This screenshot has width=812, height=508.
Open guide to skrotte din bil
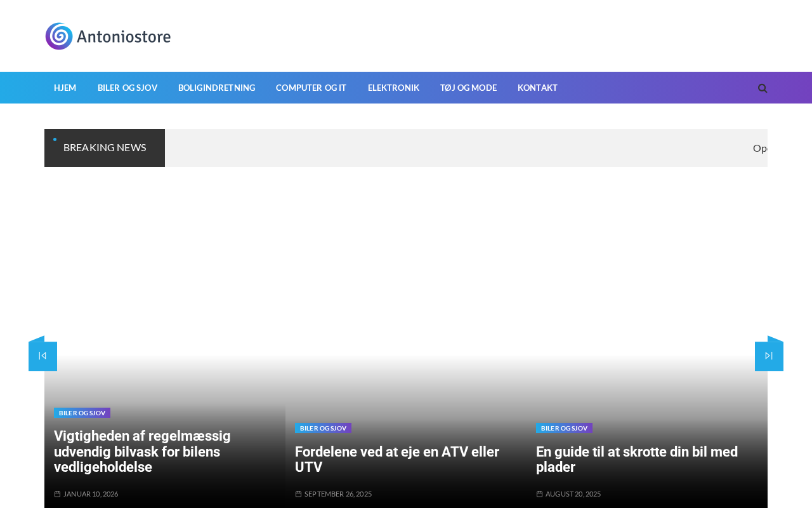(636, 459)
